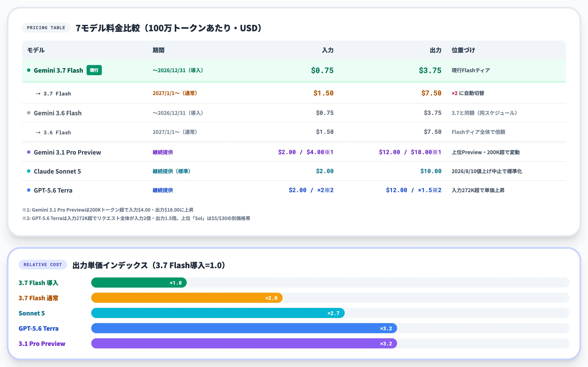
Task: Select the Claude Sonnet 5 model name
Action: click(x=57, y=171)
